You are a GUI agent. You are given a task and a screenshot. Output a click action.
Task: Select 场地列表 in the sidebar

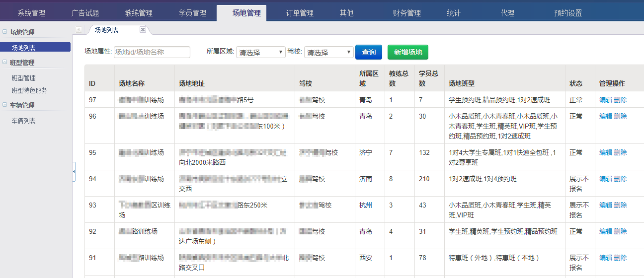point(35,48)
